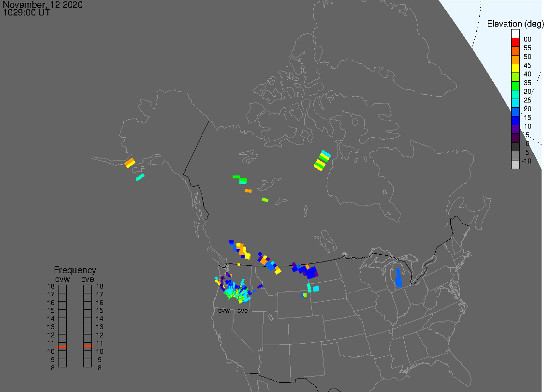Click the '14' label left of cvw scale
Screen dimensions: 544x392
point(51,319)
